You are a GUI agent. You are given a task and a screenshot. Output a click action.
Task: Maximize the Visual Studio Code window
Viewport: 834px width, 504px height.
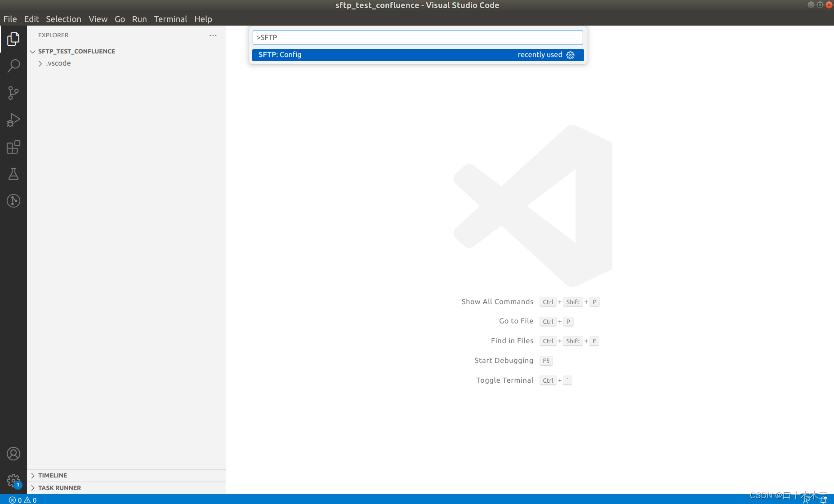820,5
